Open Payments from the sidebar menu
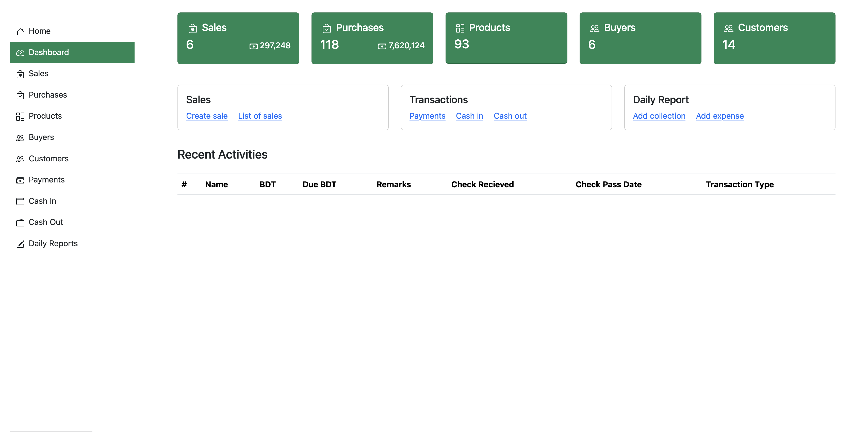 (72, 180)
